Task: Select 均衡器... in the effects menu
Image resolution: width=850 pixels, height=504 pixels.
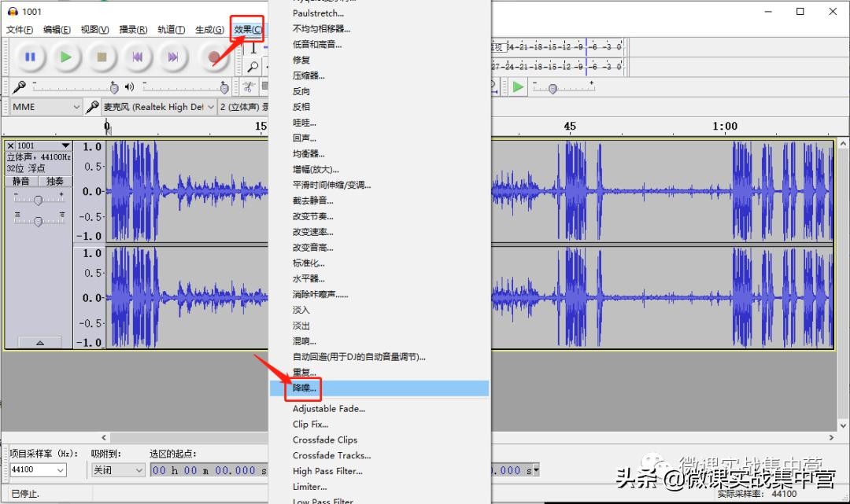Action: 309,154
